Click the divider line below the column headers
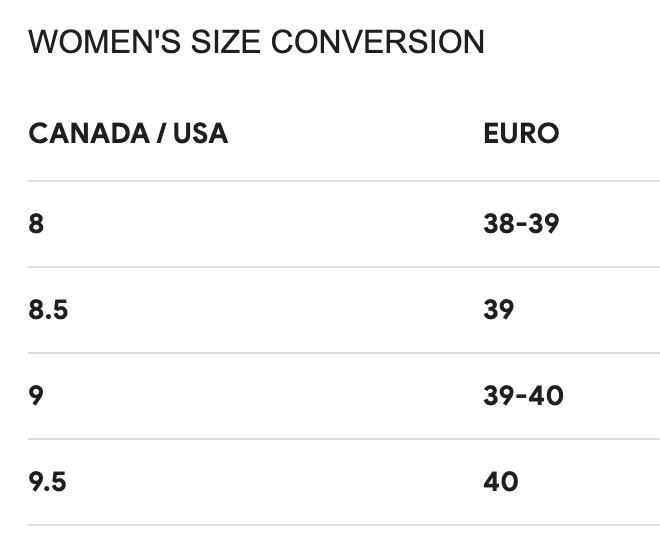This screenshot has width=660, height=546. pos(343,181)
